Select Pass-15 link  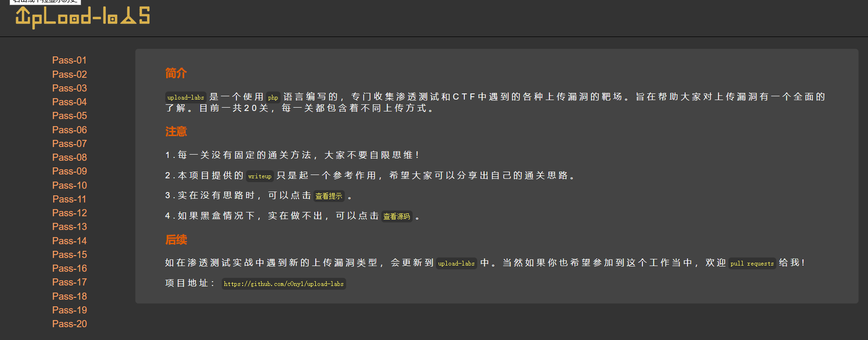pyautogui.click(x=69, y=255)
